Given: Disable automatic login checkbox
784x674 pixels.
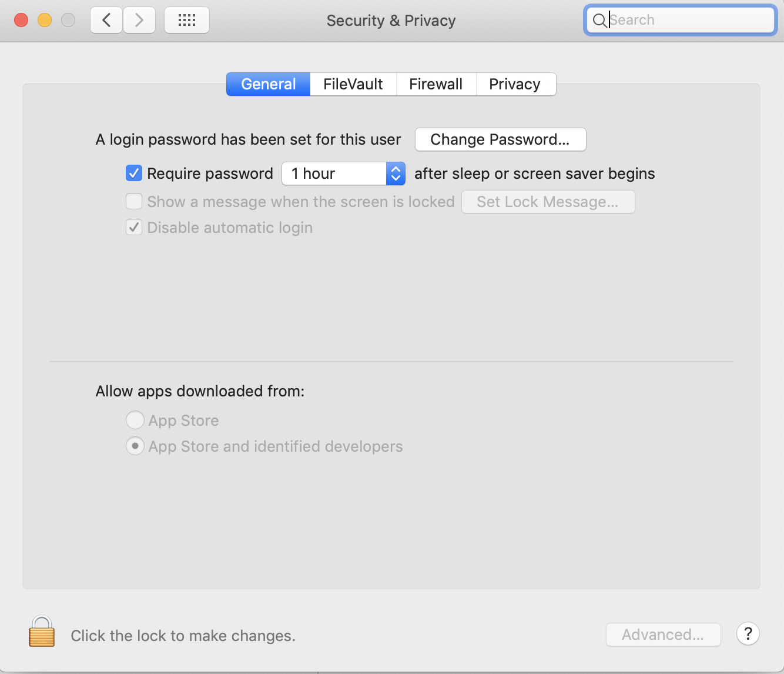Looking at the screenshot, I should [133, 227].
